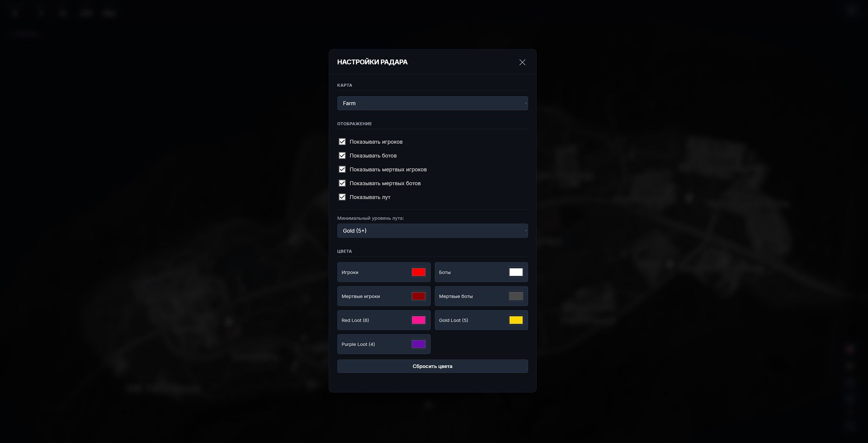Toggle Показывать мертвых игроков off
Screen dimensions: 868x443
coord(342,169)
